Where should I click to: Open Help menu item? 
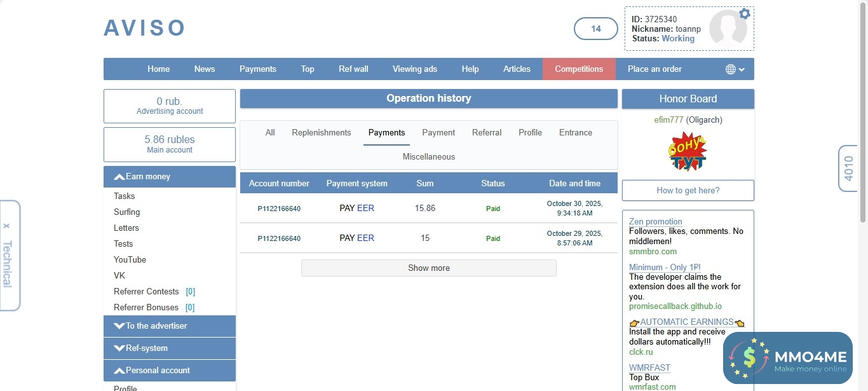[470, 69]
